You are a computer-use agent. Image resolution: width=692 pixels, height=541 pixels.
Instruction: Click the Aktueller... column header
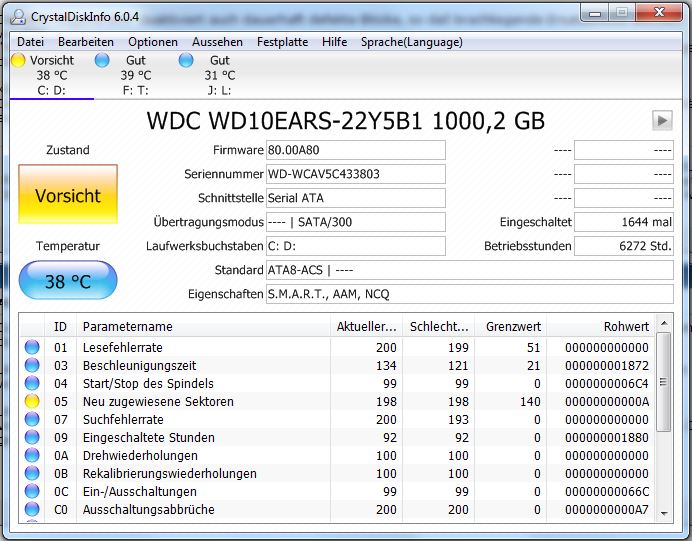pos(366,327)
